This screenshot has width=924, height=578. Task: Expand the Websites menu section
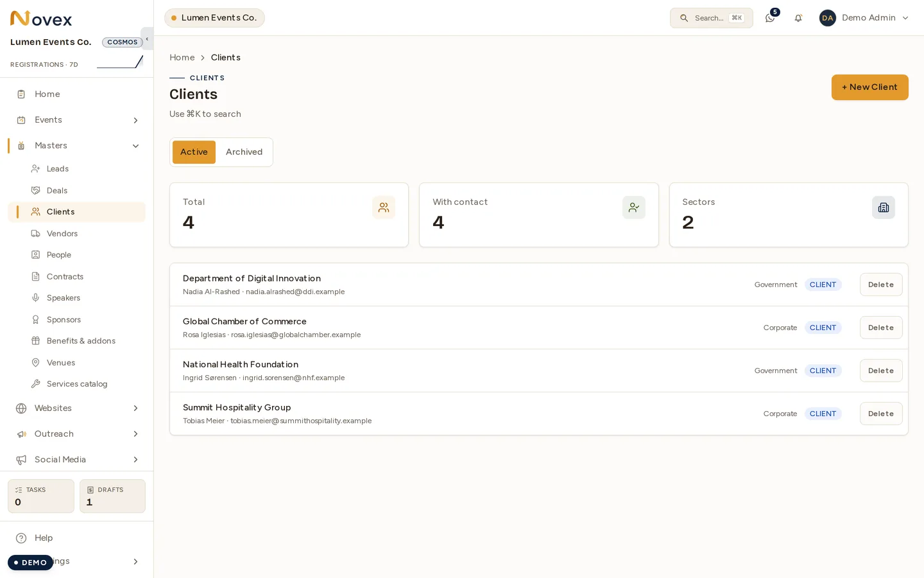[77, 408]
